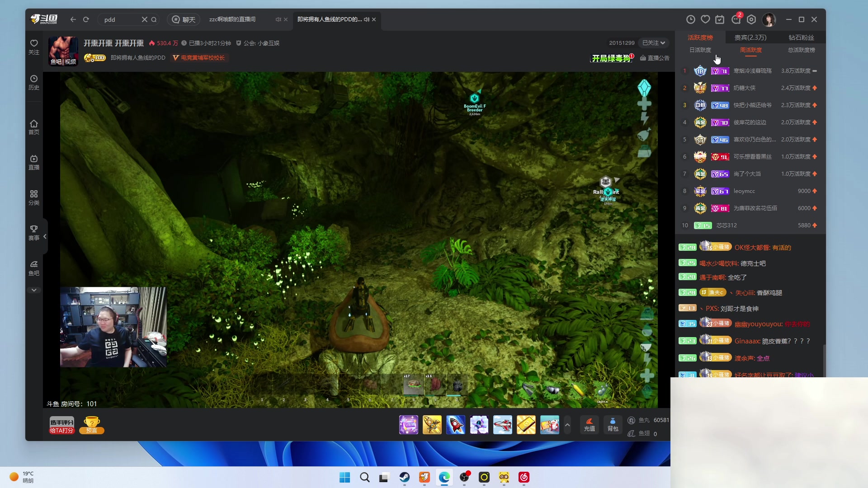Unmute the zzc啊哦额的直播间 tab audio
This screenshot has width=868, height=488.
point(278,19)
